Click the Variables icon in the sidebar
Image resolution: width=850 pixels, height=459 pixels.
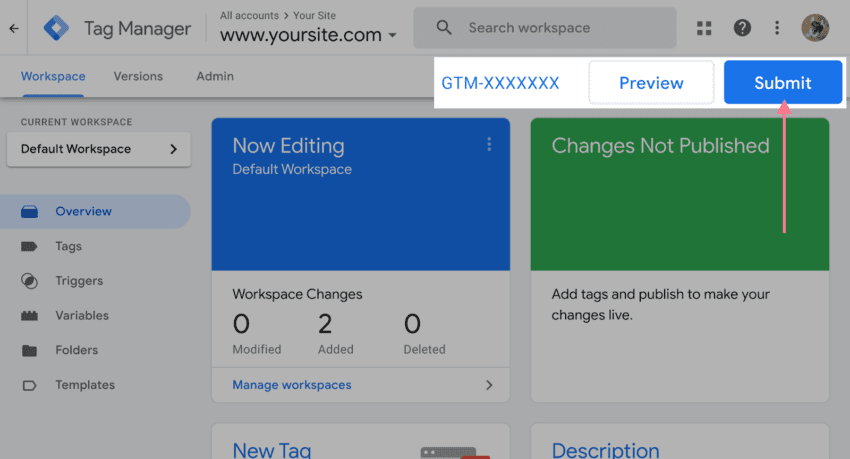pyautogui.click(x=29, y=316)
